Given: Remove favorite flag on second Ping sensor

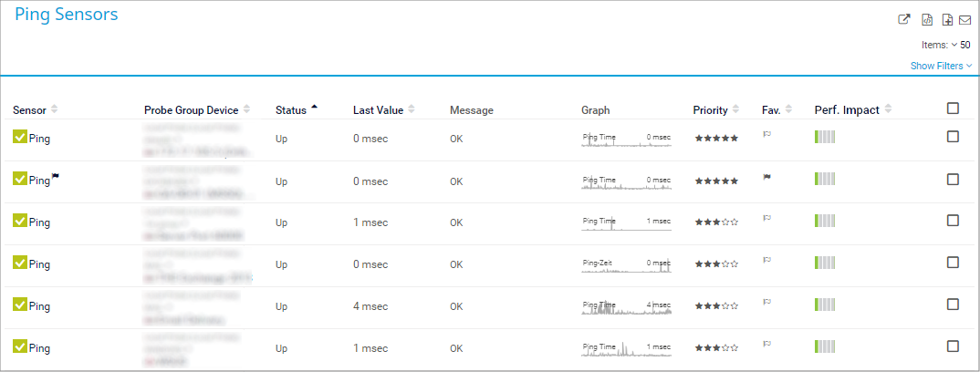Looking at the screenshot, I should pyautogui.click(x=767, y=178).
